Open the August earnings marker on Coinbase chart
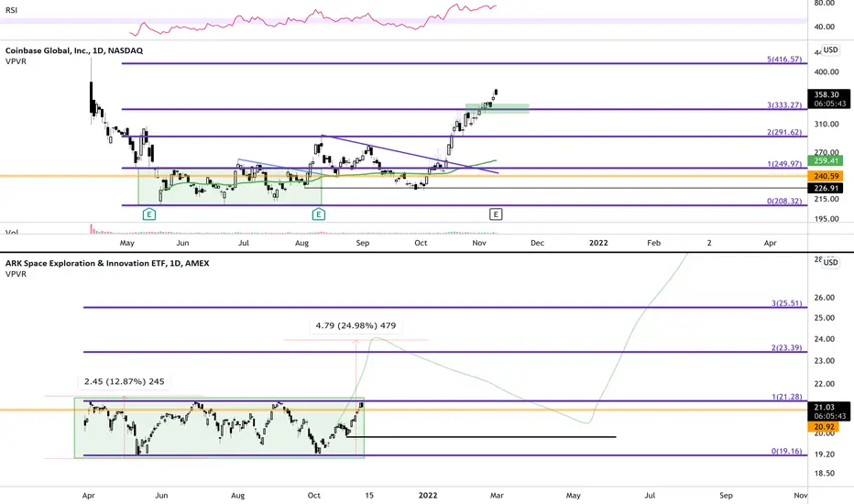The image size is (854, 504). 319,214
